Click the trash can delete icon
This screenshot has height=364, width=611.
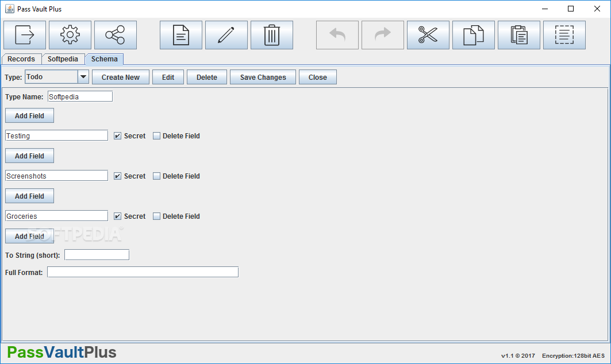point(272,35)
